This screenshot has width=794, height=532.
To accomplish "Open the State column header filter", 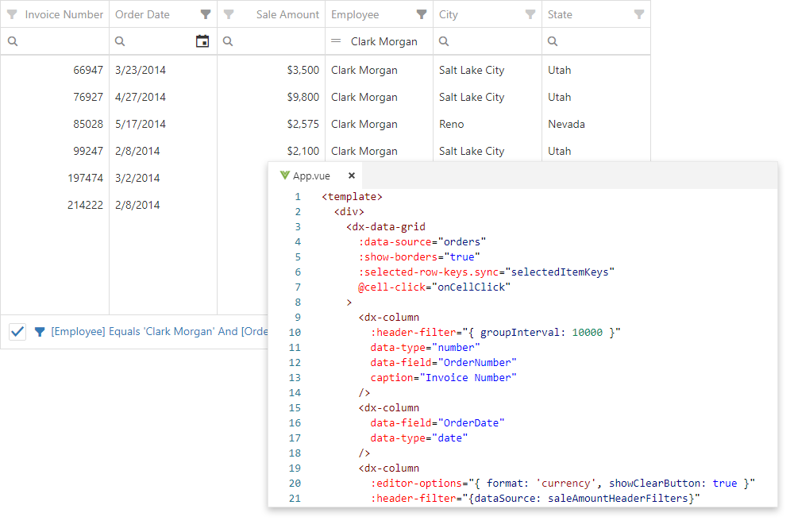I will pos(638,14).
